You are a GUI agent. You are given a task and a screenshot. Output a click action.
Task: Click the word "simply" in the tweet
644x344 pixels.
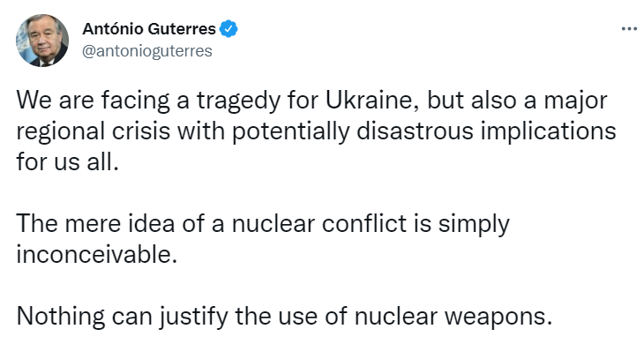coord(474,225)
